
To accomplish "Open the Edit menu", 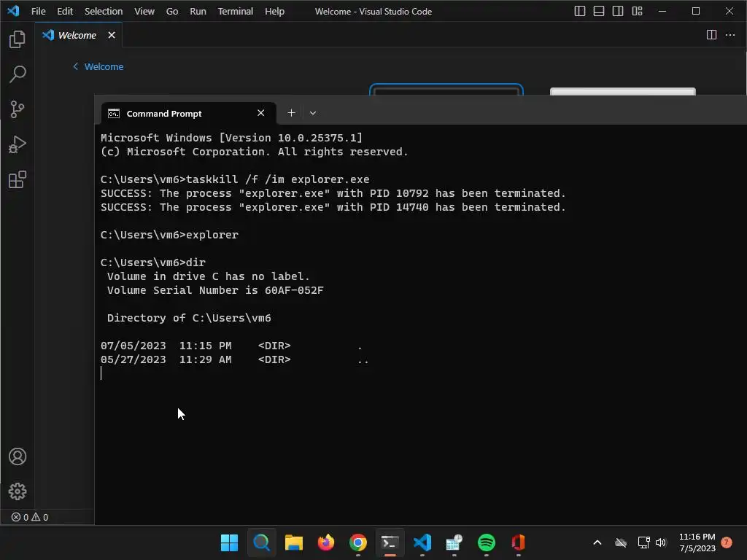I will coord(65,11).
